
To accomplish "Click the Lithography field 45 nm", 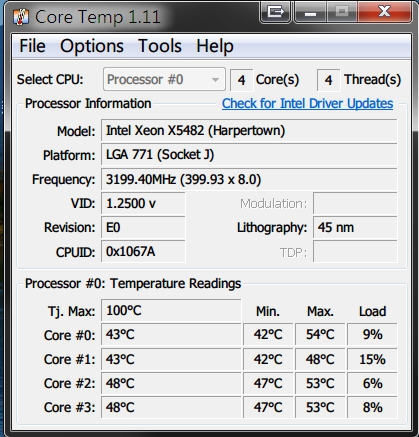I will (355, 228).
